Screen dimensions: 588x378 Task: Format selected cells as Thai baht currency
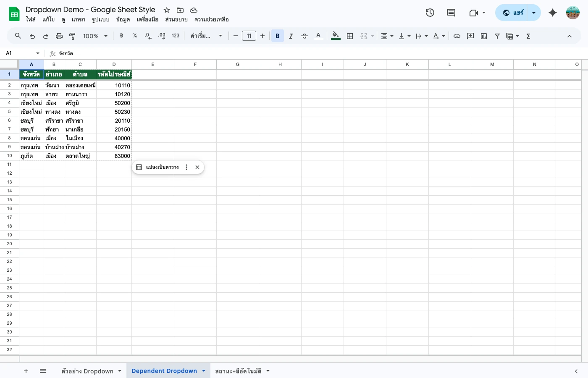click(x=121, y=36)
